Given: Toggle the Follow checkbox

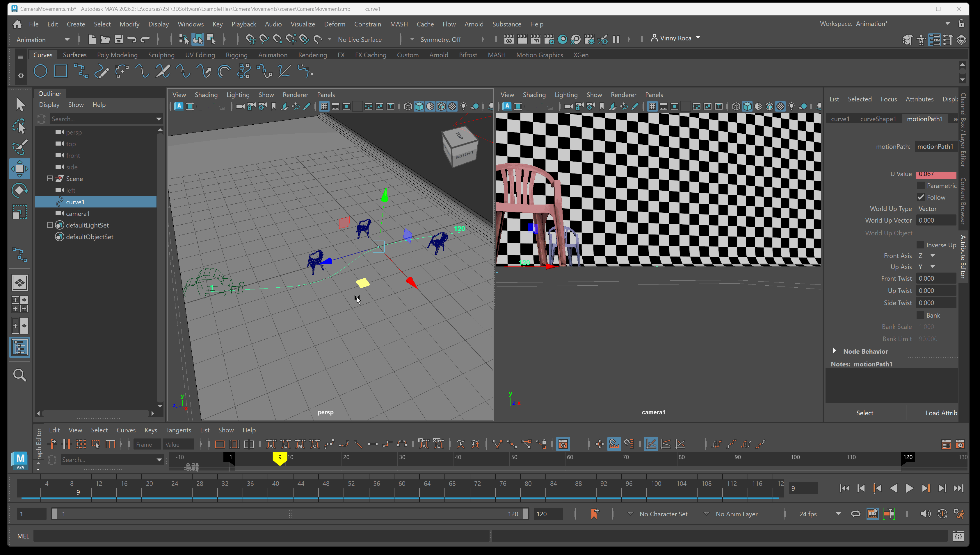Looking at the screenshot, I should pos(921,197).
